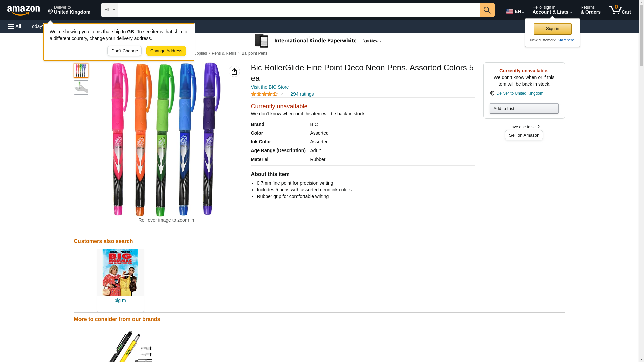Open the shopping cart
The height and width of the screenshot is (362, 644).
620,10
